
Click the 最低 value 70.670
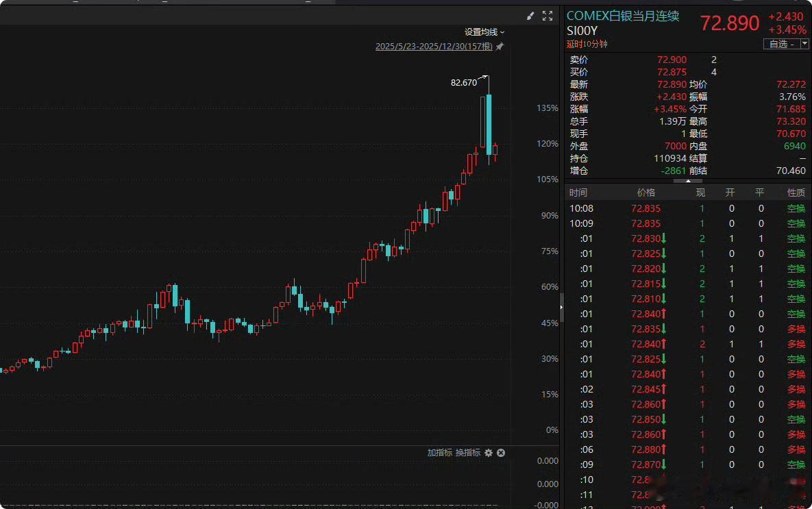[791, 134]
